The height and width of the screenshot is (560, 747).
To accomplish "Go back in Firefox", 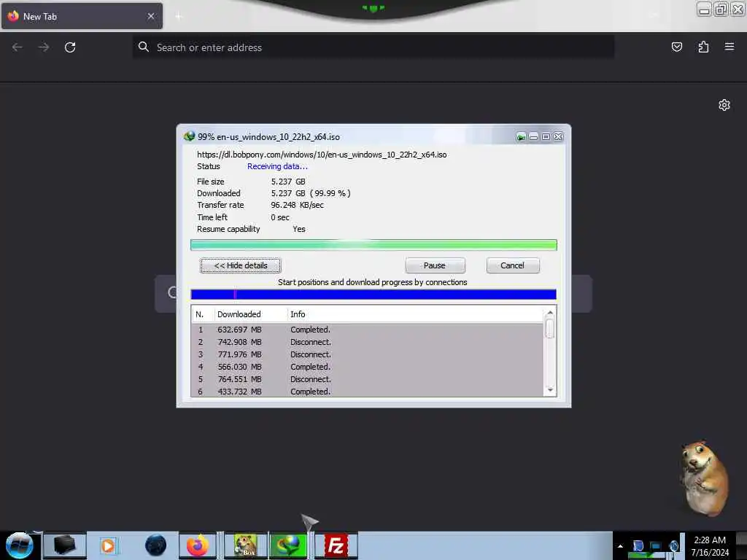I will pos(18,47).
